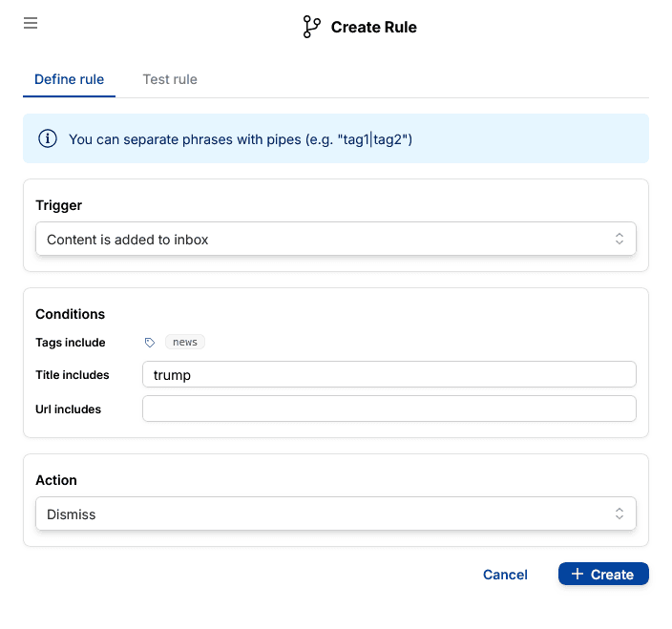The height and width of the screenshot is (629, 672).
Task: Click the Create Rule page title
Action: click(373, 27)
